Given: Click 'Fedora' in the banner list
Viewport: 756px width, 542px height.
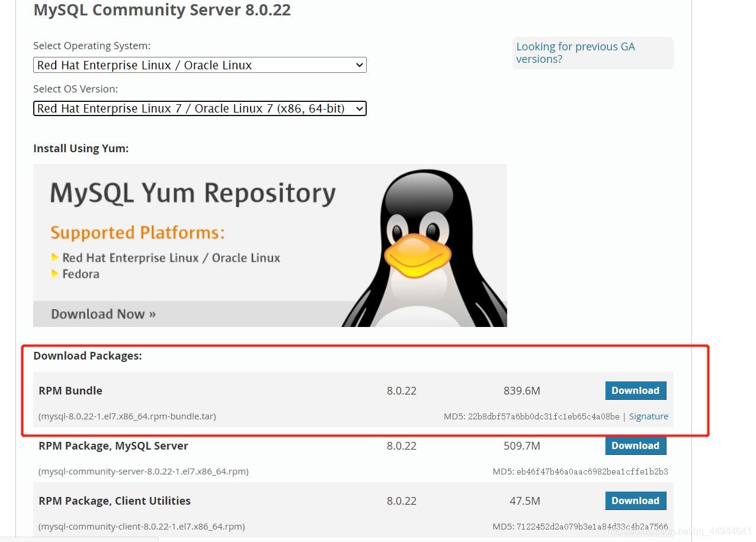Looking at the screenshot, I should (81, 274).
